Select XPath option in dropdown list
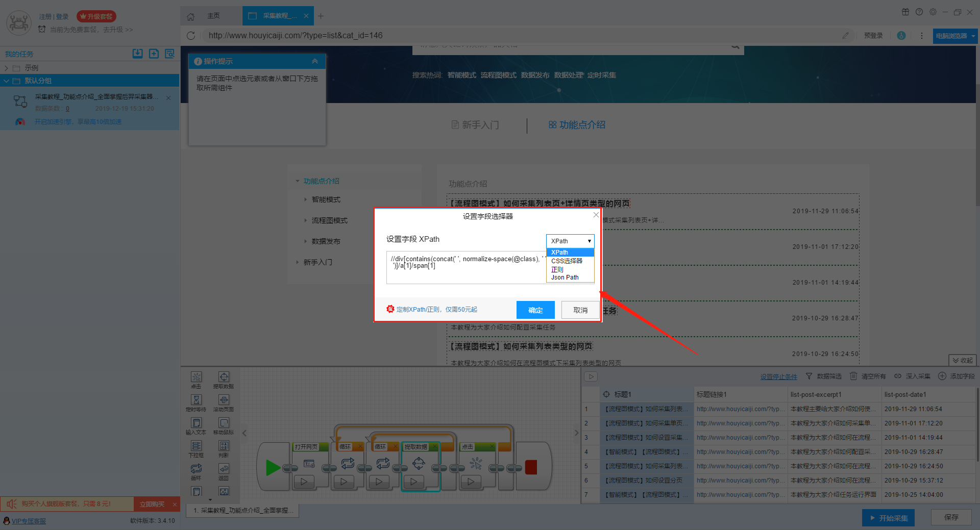This screenshot has height=530, width=980. [570, 253]
